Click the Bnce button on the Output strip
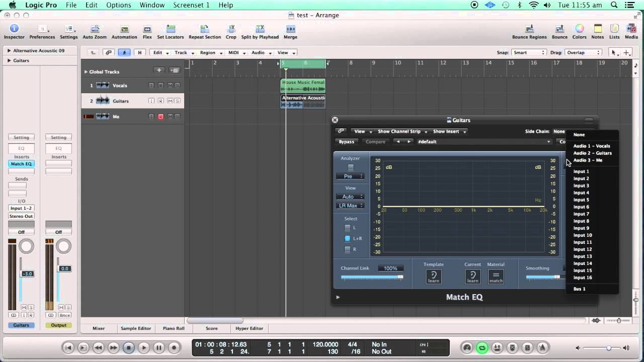 pyautogui.click(x=64, y=315)
